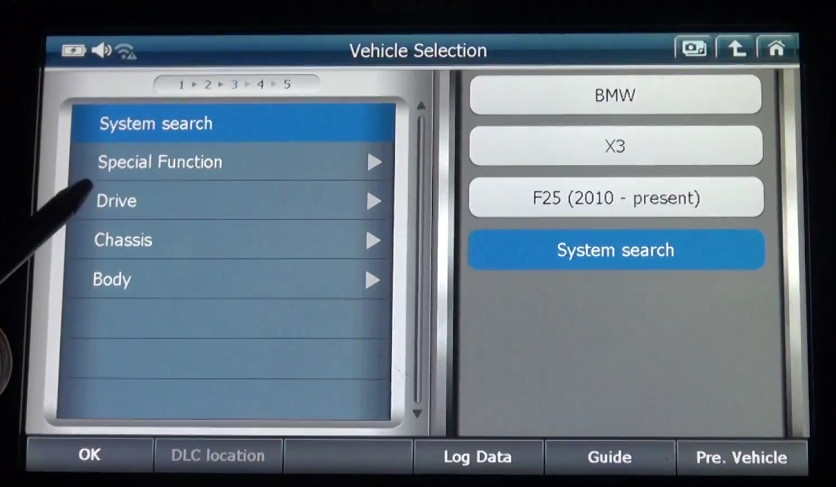Tap the screenshot capture icon

pyautogui.click(x=693, y=49)
